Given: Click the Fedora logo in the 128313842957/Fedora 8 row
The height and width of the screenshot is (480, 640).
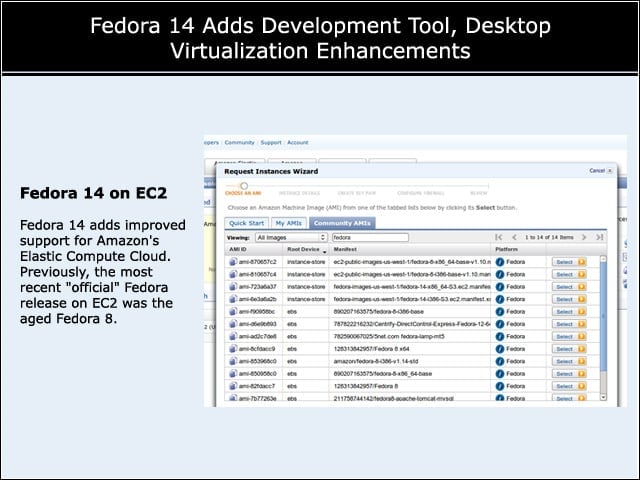Looking at the screenshot, I should 500,386.
